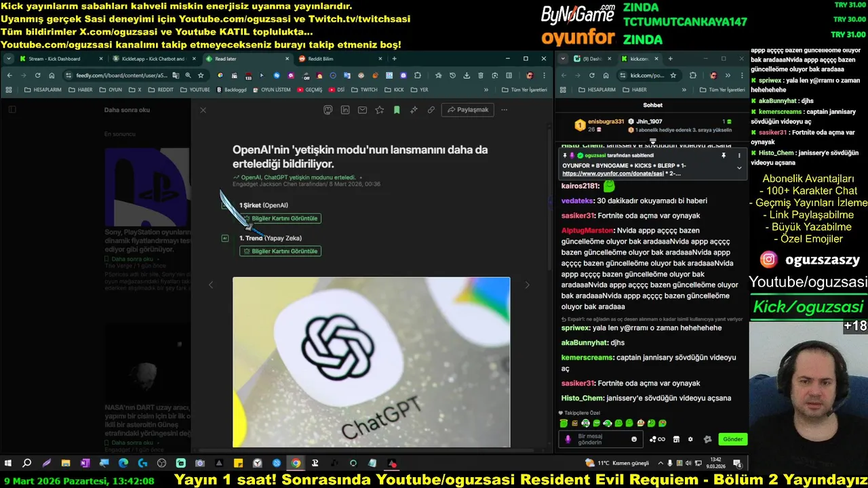Star the OpenAI article in Feedly
The width and height of the screenshot is (868, 488).
380,110
